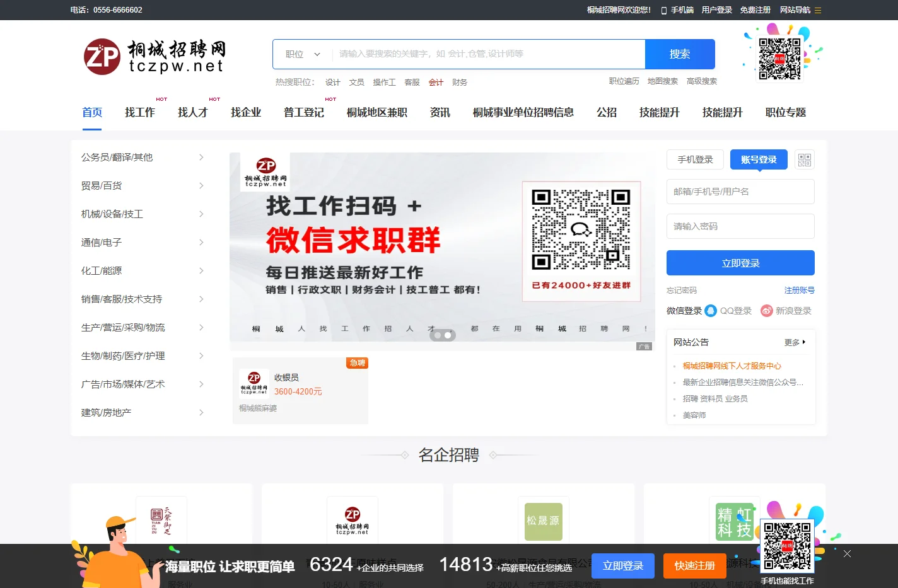
Task: Click 请输入密码 password field
Action: [740, 226]
